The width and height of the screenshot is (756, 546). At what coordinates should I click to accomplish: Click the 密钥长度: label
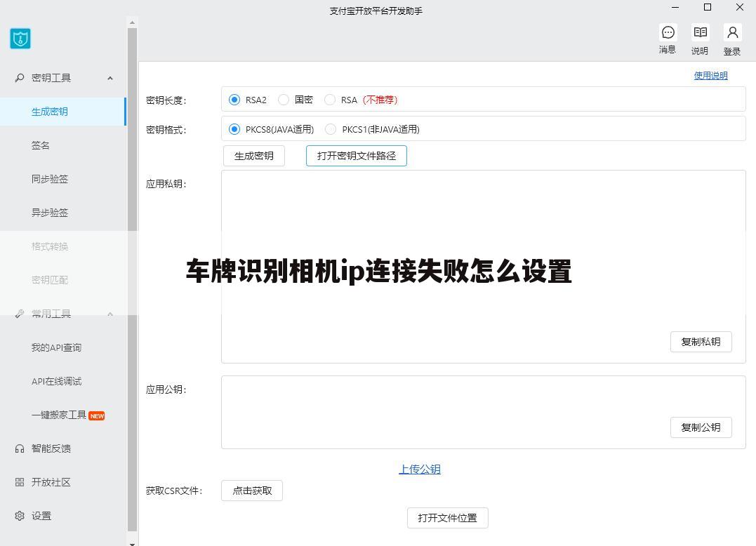[x=166, y=100]
